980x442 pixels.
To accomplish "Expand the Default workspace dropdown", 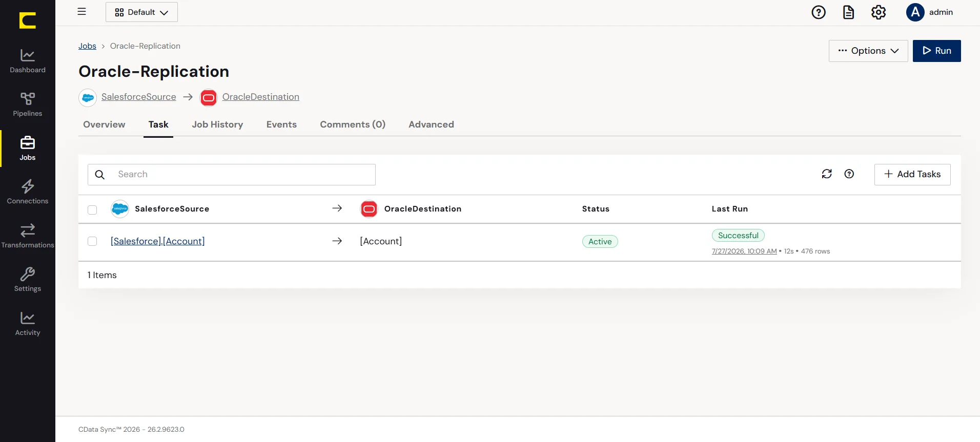I will click(x=141, y=12).
